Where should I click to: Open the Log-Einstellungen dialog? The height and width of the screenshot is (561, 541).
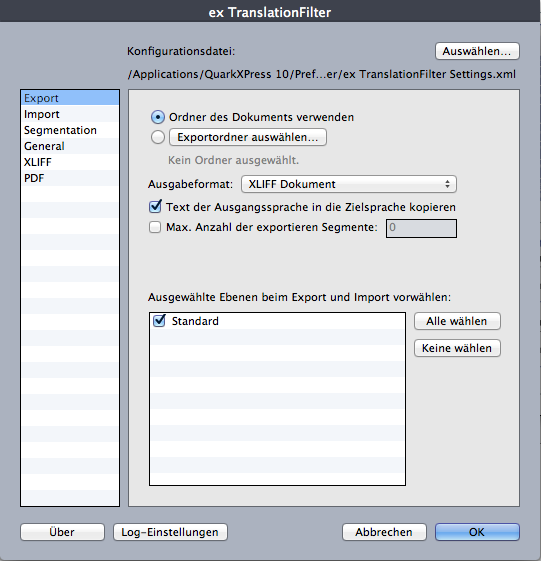pos(170,532)
